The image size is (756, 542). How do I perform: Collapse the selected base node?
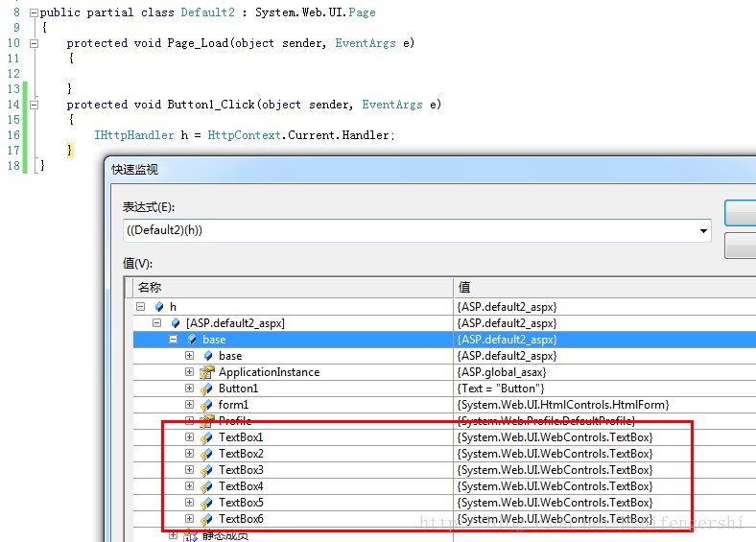point(174,340)
